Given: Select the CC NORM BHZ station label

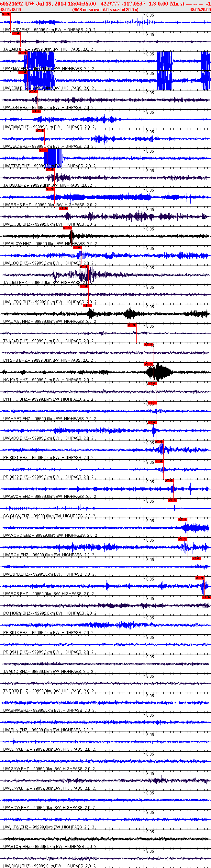Looking at the screenshot, I should [x=17, y=614].
